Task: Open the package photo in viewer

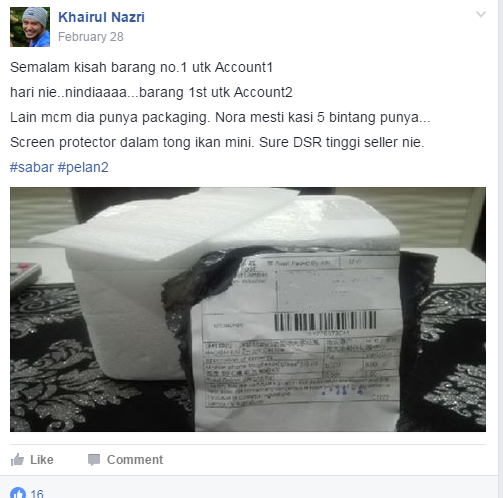Action: click(x=248, y=309)
